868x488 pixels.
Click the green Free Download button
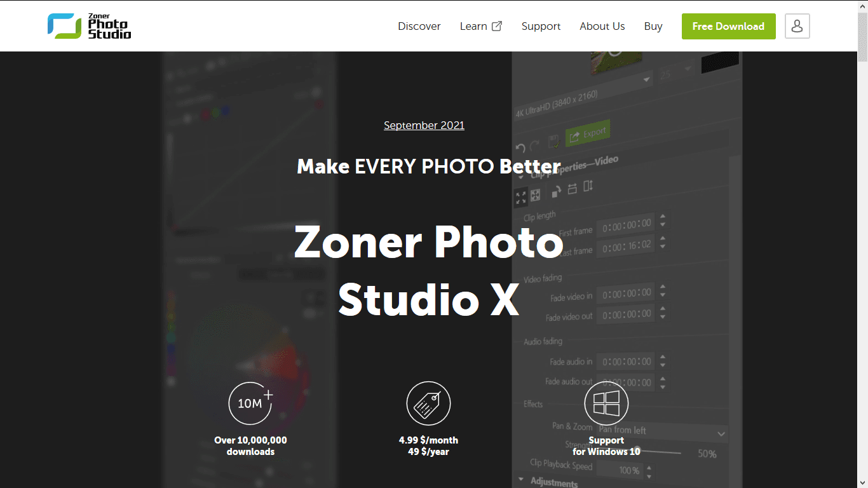click(729, 26)
